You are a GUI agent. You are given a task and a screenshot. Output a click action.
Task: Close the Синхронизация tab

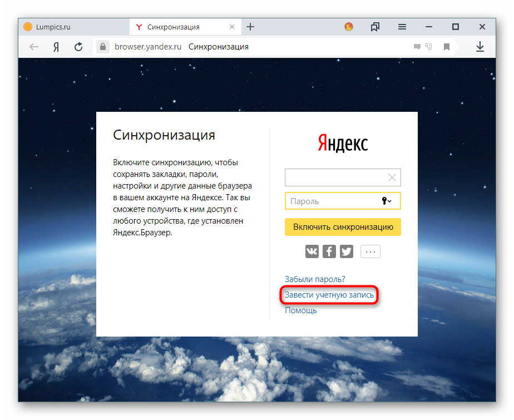[x=231, y=27]
